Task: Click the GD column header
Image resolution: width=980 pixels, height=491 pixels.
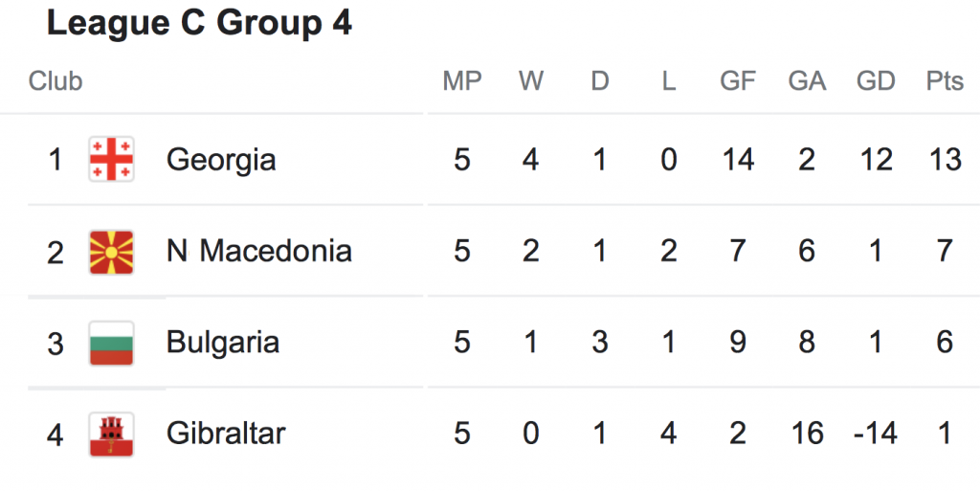Action: pyautogui.click(x=876, y=81)
